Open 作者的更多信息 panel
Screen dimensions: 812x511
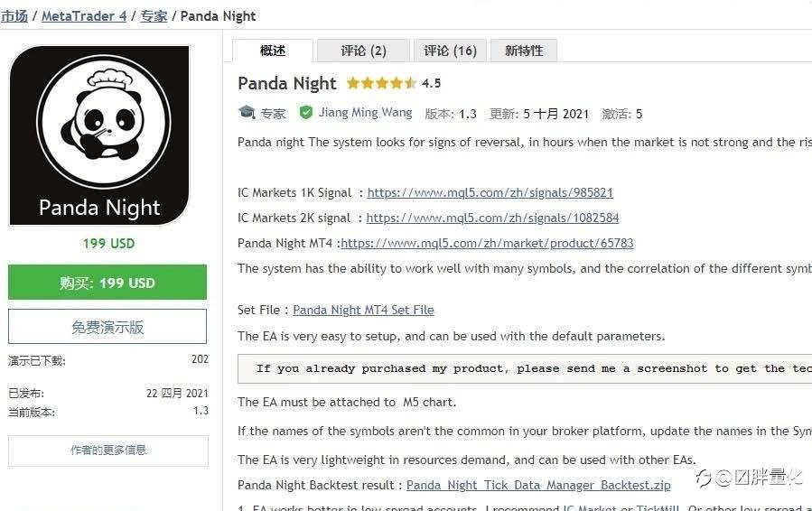(108, 450)
